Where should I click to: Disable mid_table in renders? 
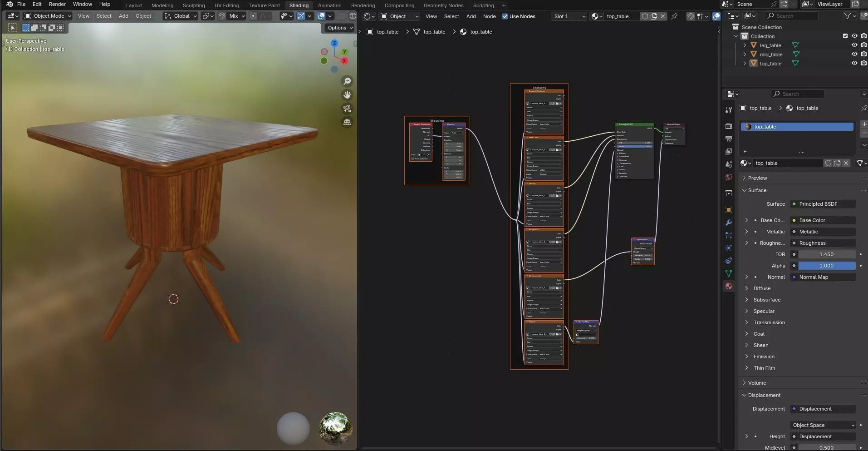(x=863, y=55)
